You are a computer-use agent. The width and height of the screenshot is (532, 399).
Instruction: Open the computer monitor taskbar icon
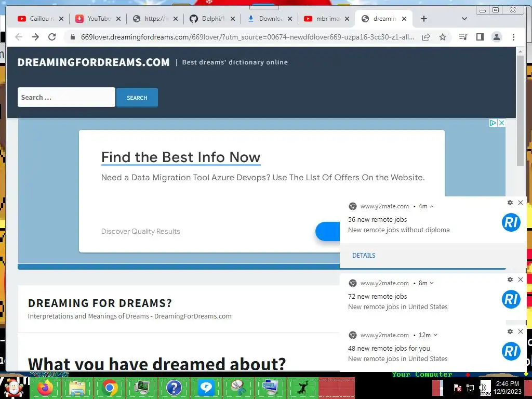tap(141, 388)
